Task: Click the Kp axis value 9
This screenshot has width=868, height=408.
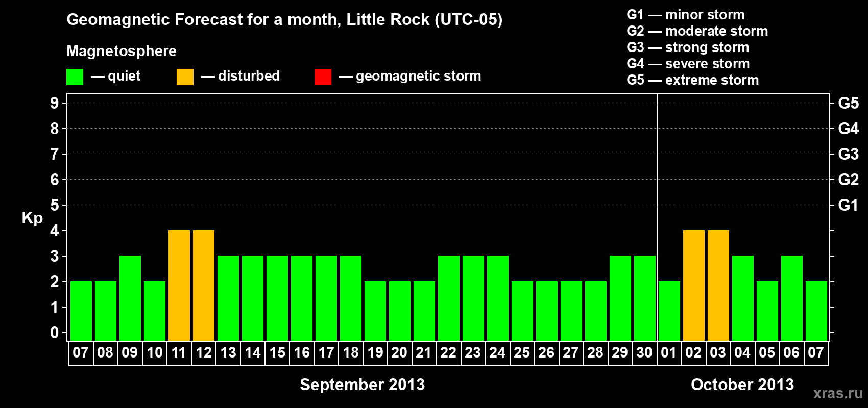Action: 55,103
